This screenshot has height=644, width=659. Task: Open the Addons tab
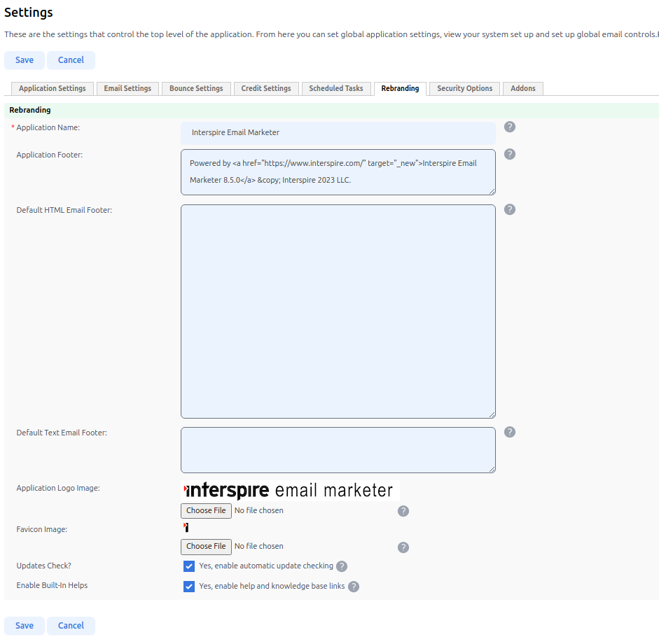click(523, 89)
